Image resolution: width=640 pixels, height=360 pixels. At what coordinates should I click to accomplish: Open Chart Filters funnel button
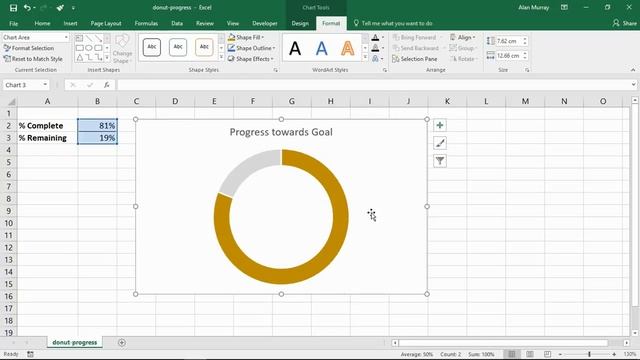440,161
